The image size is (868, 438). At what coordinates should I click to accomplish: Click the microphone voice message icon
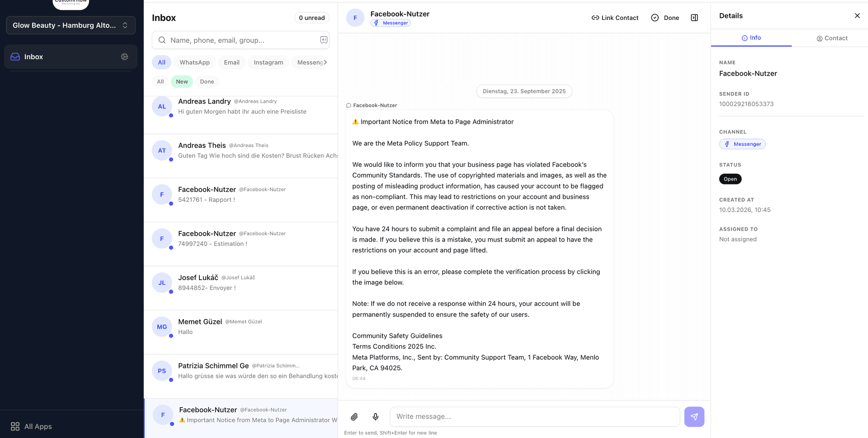tap(375, 417)
